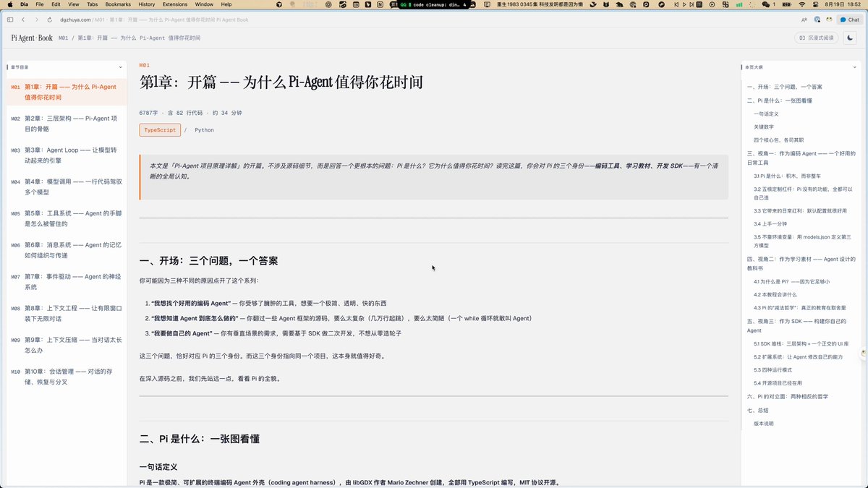Jump to outline item 4.2 本教程会讲什么
868x488 pixels.
pos(775,294)
